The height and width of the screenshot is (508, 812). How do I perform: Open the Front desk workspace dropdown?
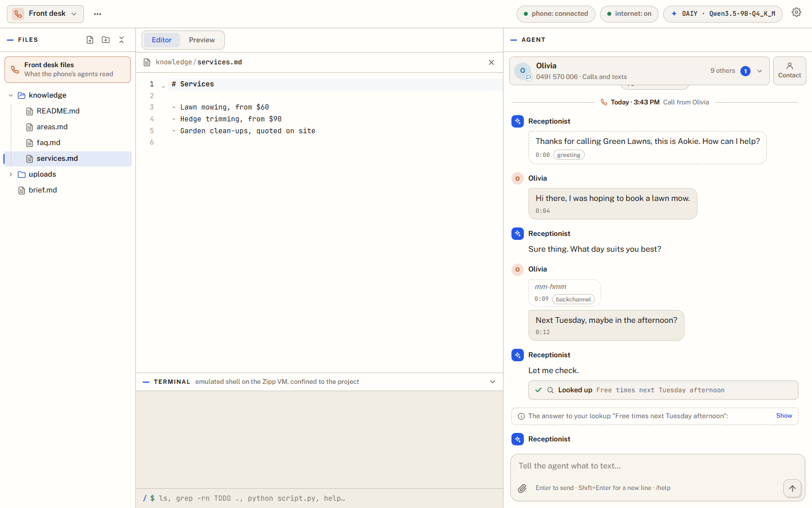pyautogui.click(x=45, y=14)
